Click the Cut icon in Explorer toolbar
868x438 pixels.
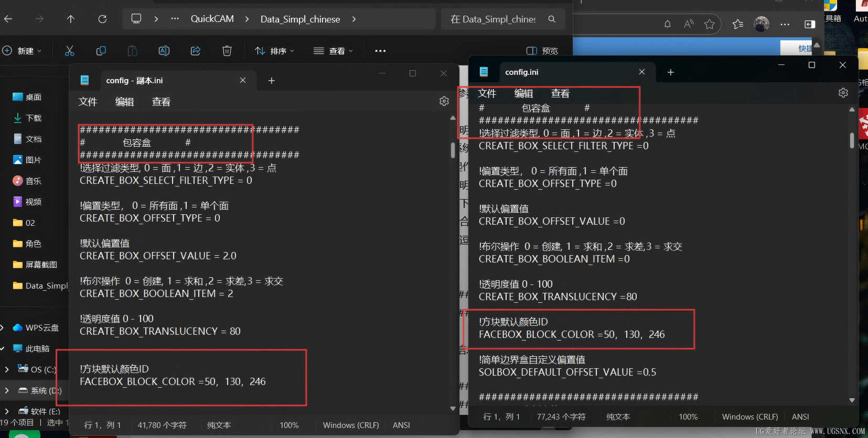(69, 51)
